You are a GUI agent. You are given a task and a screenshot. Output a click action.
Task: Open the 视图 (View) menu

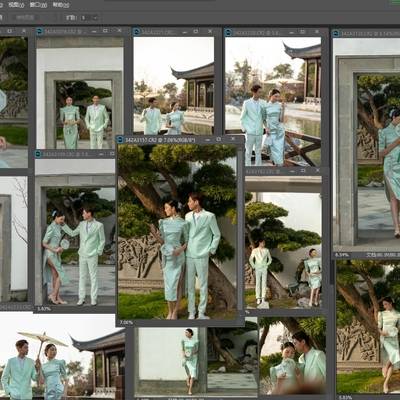(x=16, y=5)
